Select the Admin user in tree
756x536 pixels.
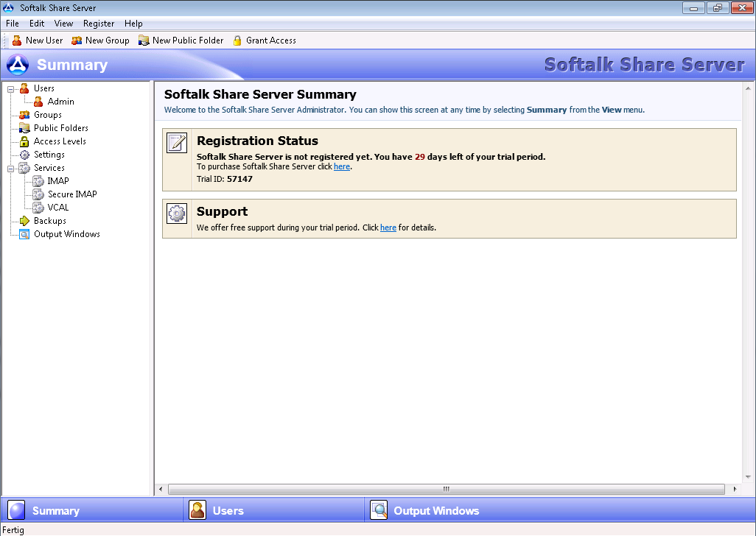(60, 102)
